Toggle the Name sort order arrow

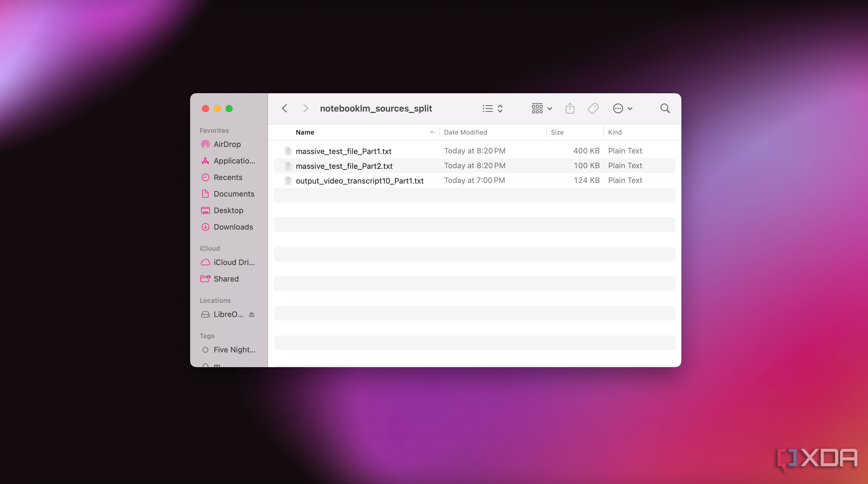432,133
